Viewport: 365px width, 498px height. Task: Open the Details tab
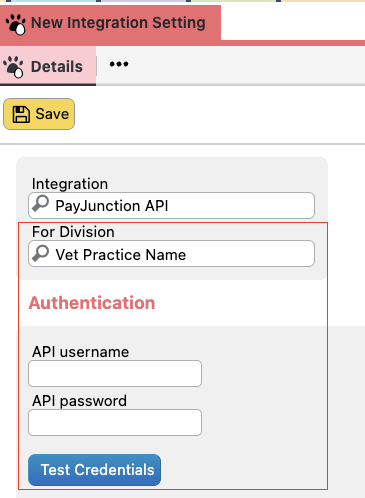point(48,66)
